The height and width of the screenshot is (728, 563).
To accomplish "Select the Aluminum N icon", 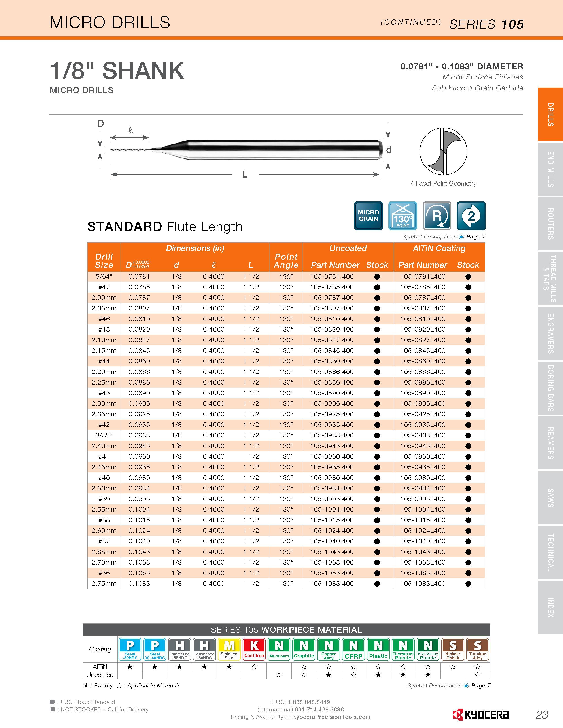I will 279,649.
